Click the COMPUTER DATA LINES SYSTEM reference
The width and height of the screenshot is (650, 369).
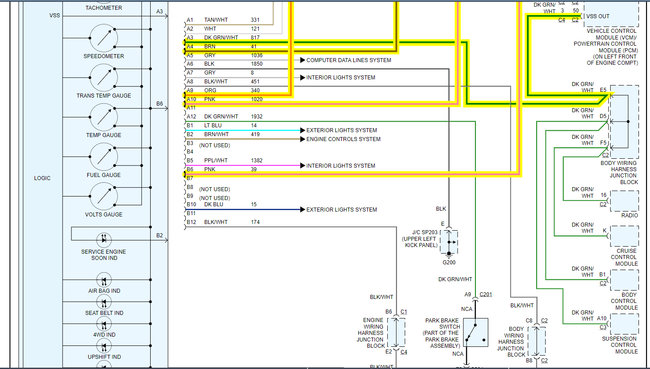point(349,60)
